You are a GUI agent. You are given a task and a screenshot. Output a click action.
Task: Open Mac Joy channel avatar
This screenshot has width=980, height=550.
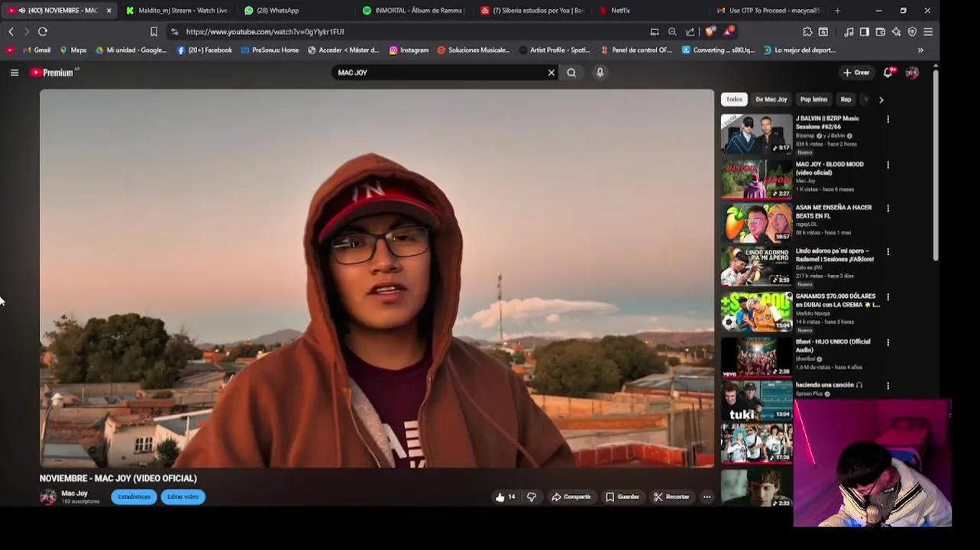coord(48,497)
